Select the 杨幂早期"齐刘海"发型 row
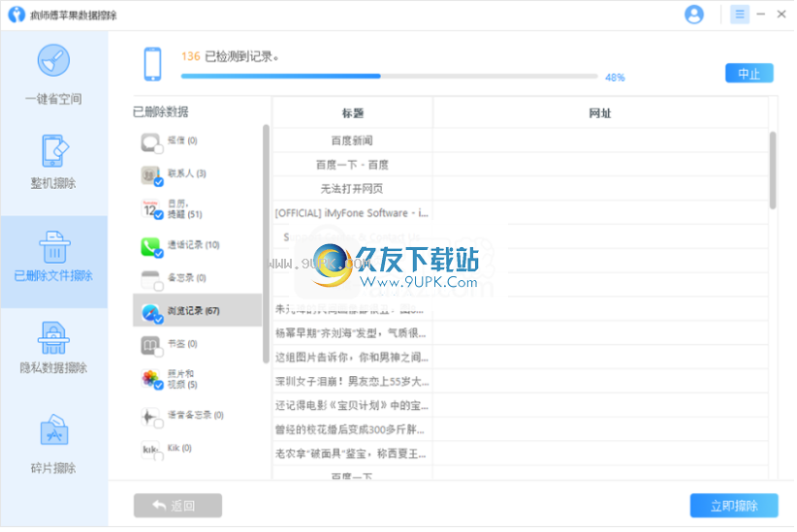 point(522,334)
